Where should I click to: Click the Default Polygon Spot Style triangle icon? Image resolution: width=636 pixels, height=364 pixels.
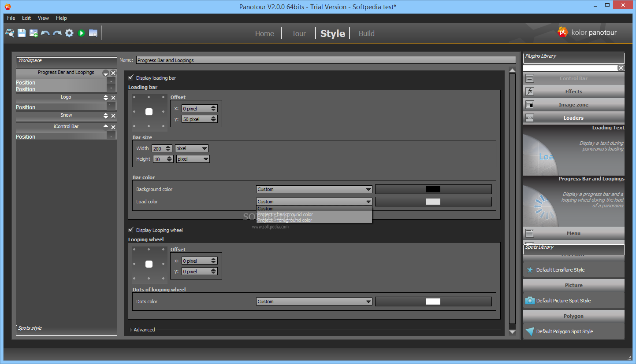click(530, 331)
